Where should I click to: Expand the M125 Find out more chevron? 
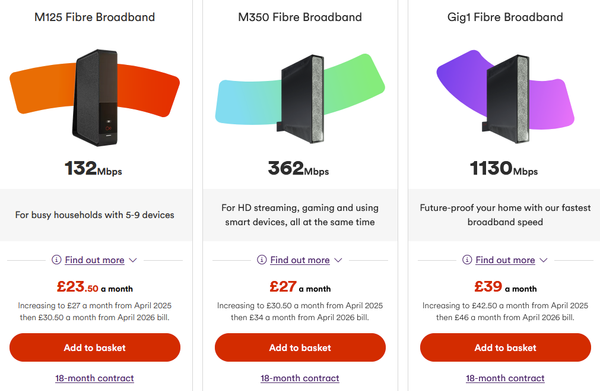133,260
